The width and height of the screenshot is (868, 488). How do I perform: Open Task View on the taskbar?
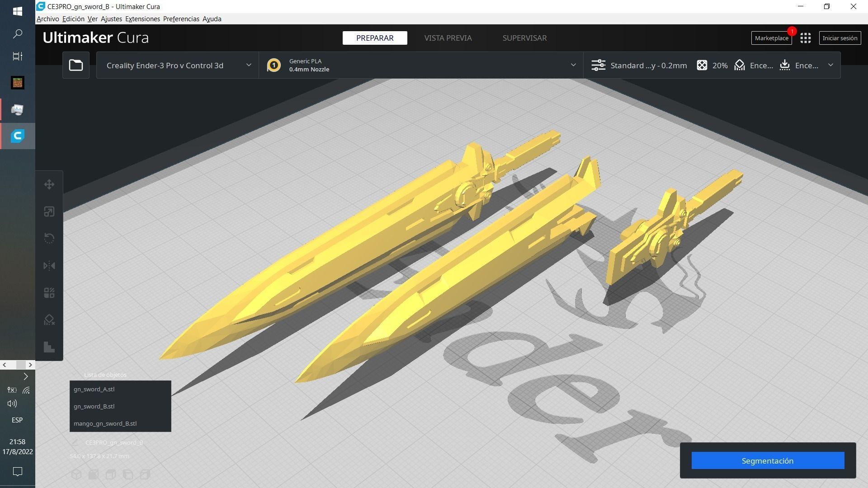point(18,56)
